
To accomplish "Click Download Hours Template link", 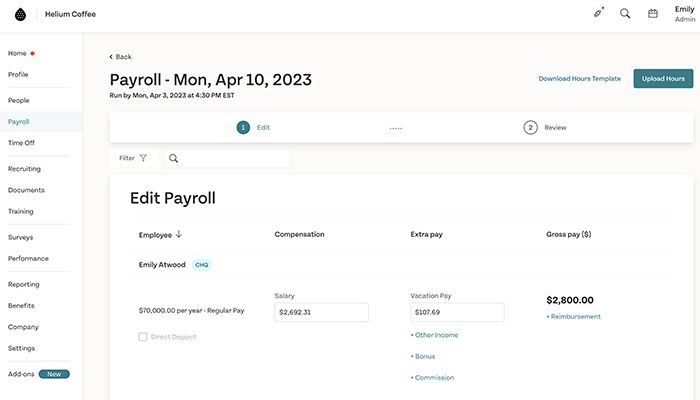I will coord(579,78).
